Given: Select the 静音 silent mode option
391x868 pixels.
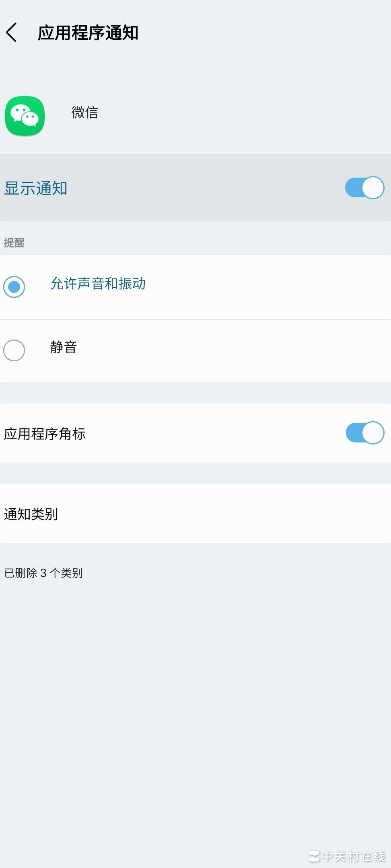Looking at the screenshot, I should 63,348.
